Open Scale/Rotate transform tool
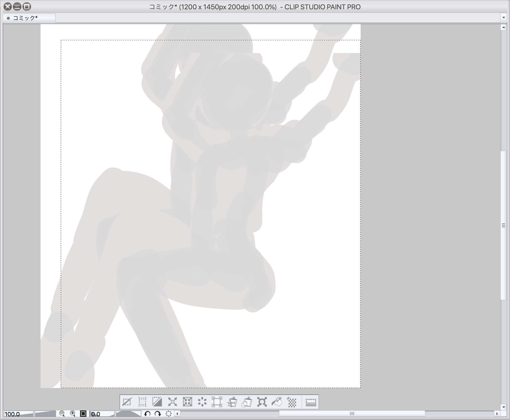This screenshot has height=420, width=510. click(262, 402)
